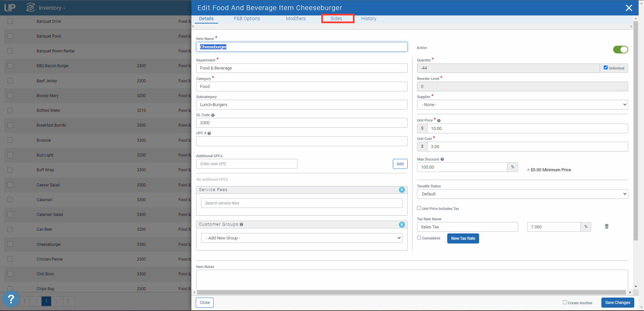
Task: Click the Chicken Penne item
Action: [49, 259]
